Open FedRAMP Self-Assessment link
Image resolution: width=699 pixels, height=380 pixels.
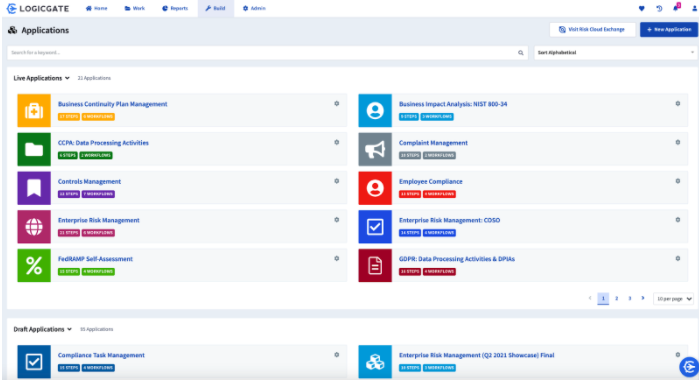point(95,259)
